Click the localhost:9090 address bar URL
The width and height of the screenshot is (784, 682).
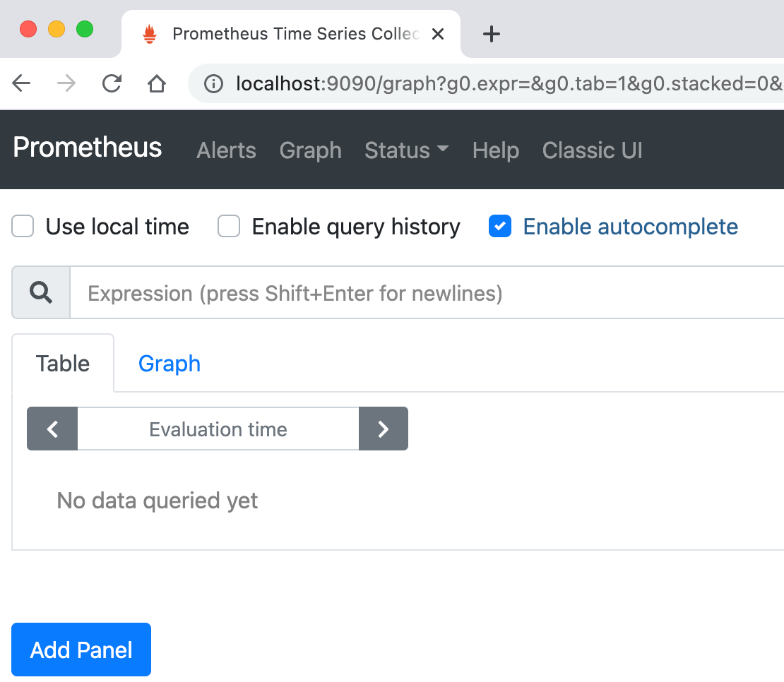[509, 83]
